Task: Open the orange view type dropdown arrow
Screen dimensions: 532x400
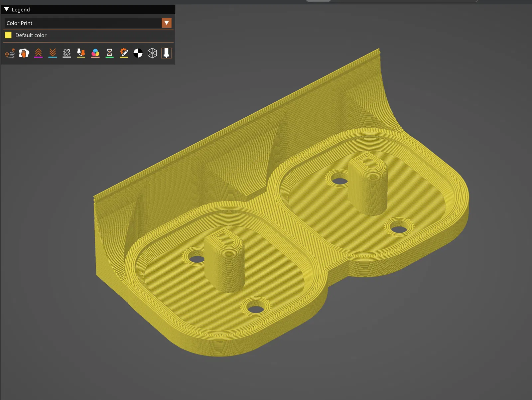Action: tap(167, 23)
